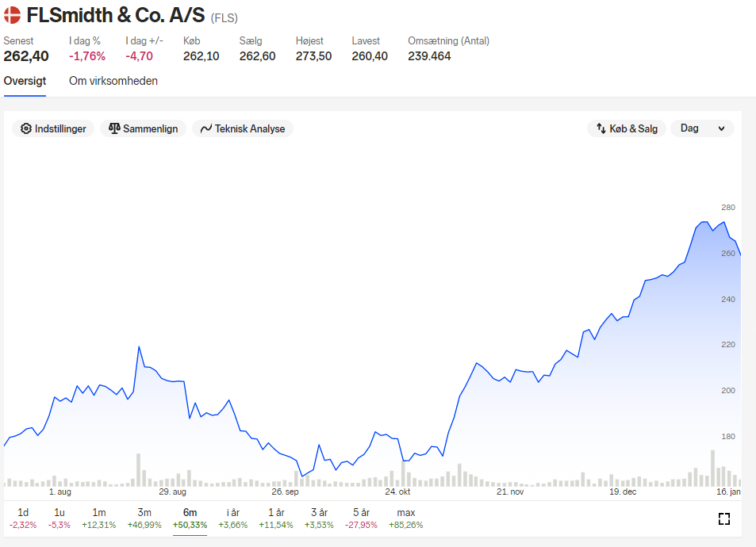This screenshot has height=547, width=756.
Task: Click the 280 price axis label
Action: point(728,208)
